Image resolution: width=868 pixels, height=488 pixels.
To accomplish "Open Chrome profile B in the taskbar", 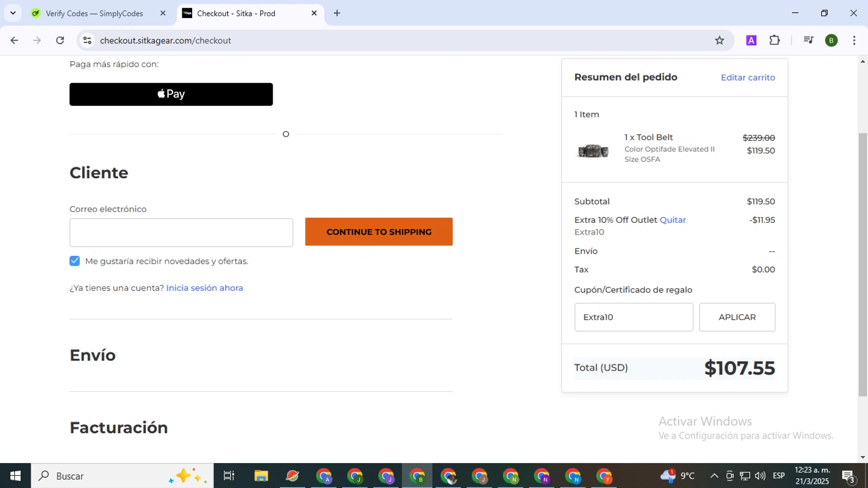I will click(x=417, y=476).
